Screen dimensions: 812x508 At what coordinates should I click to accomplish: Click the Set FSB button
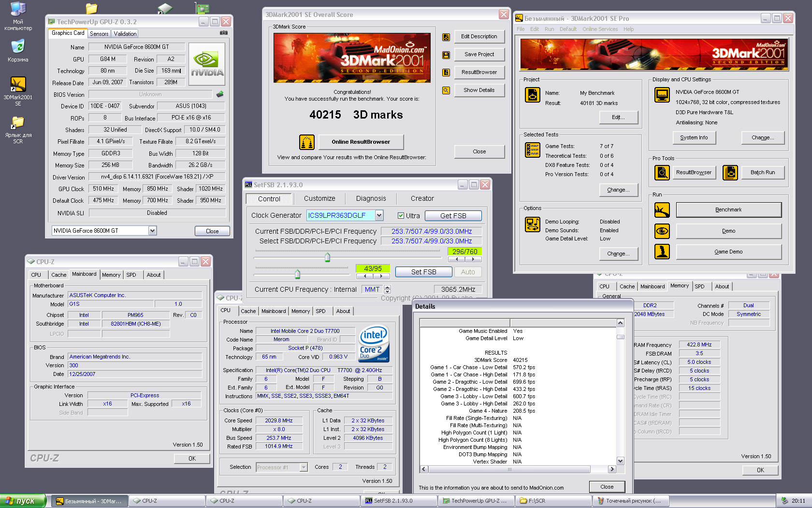pyautogui.click(x=423, y=272)
